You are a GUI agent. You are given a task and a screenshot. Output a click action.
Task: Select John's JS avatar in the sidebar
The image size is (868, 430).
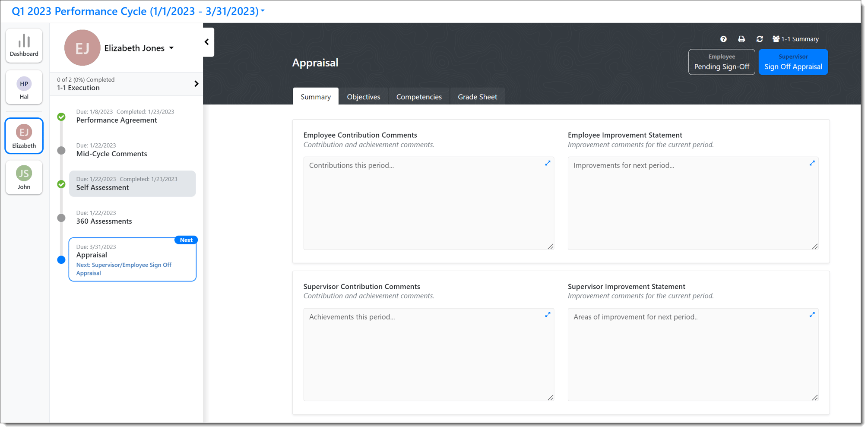(24, 173)
